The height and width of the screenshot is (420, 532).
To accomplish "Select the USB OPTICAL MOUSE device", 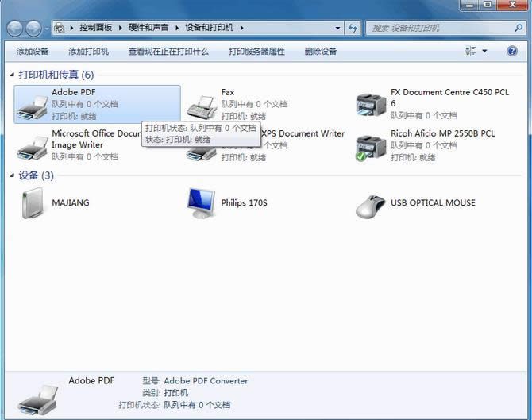I will 371,203.
